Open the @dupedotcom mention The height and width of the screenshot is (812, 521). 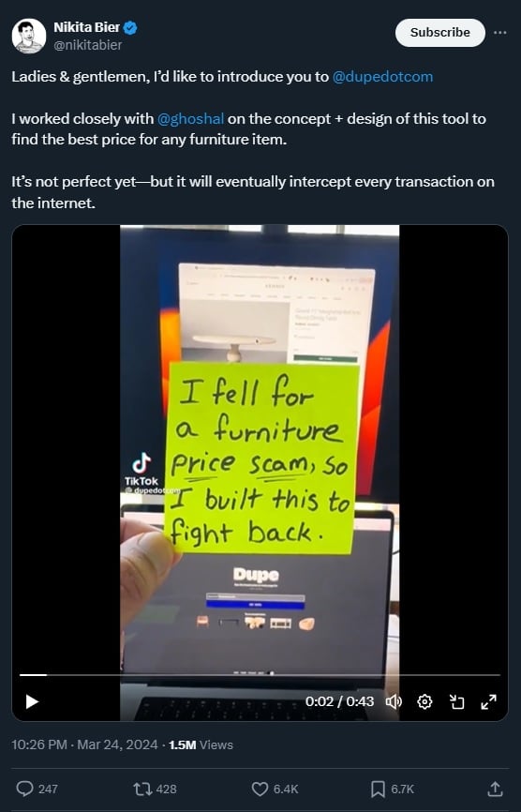(x=382, y=77)
